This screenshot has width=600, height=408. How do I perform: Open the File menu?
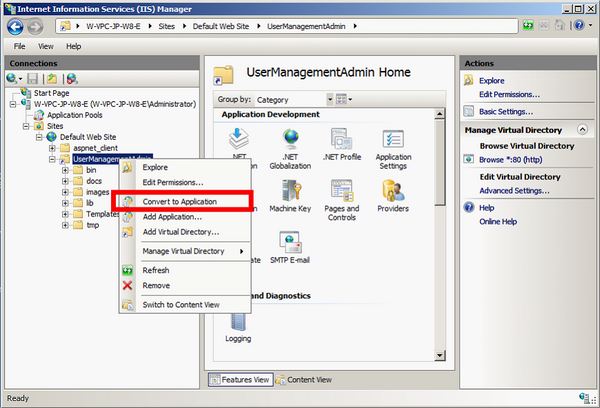tap(20, 46)
